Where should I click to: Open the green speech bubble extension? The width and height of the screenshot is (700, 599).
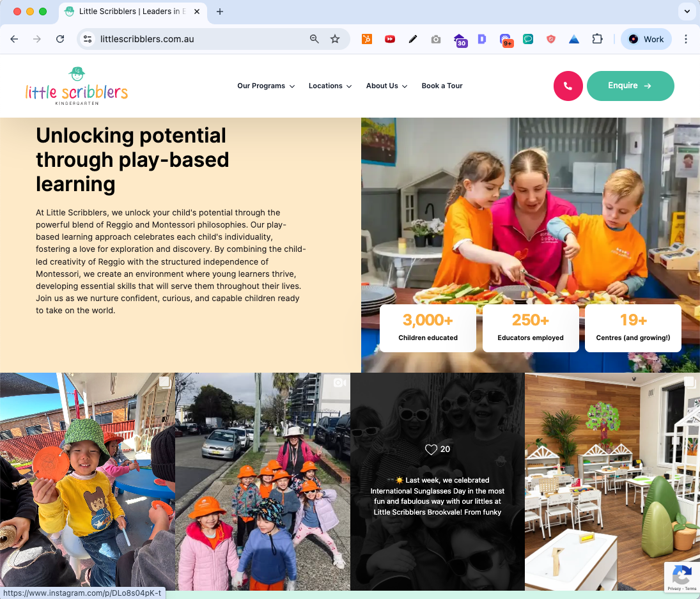528,39
